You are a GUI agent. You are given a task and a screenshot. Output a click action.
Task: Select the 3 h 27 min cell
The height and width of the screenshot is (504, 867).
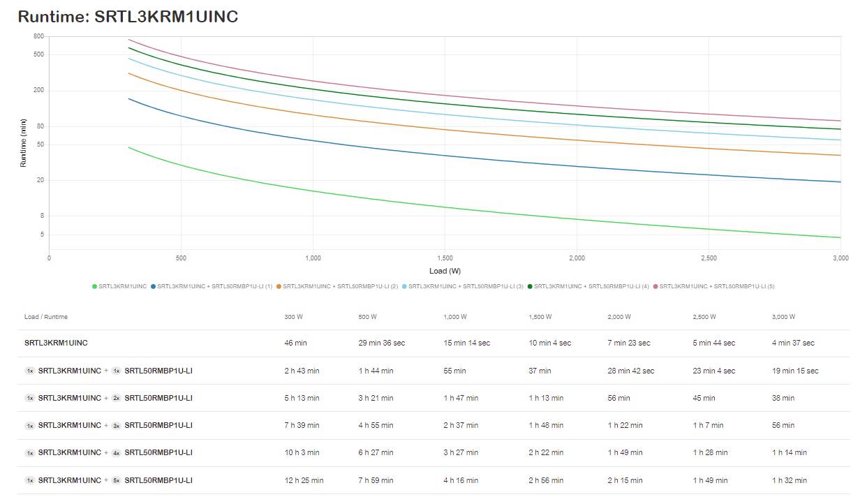[x=461, y=452]
